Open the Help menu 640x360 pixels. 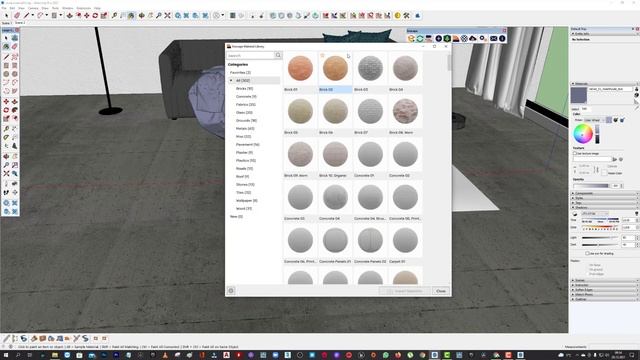click(x=97, y=8)
